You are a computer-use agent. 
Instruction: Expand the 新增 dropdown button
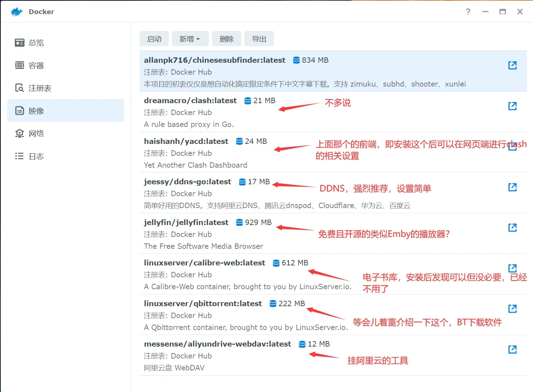(190, 39)
